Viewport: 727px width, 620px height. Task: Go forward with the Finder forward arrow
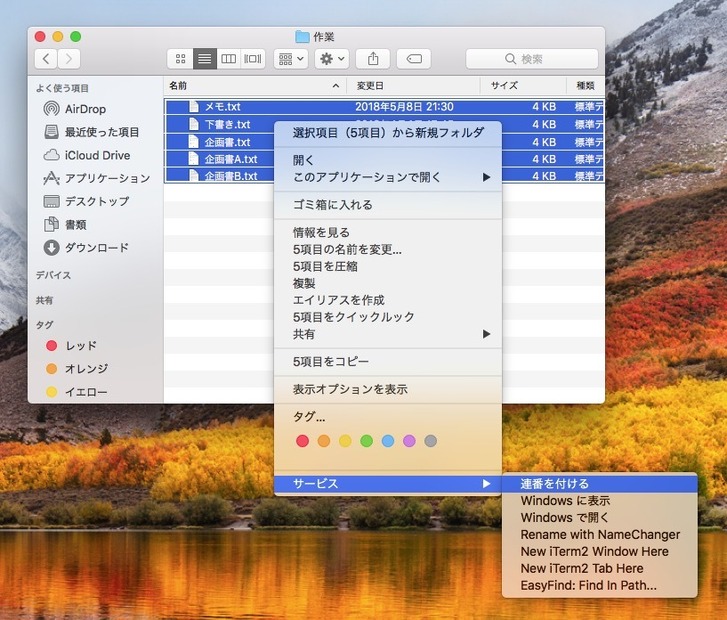click(69, 59)
